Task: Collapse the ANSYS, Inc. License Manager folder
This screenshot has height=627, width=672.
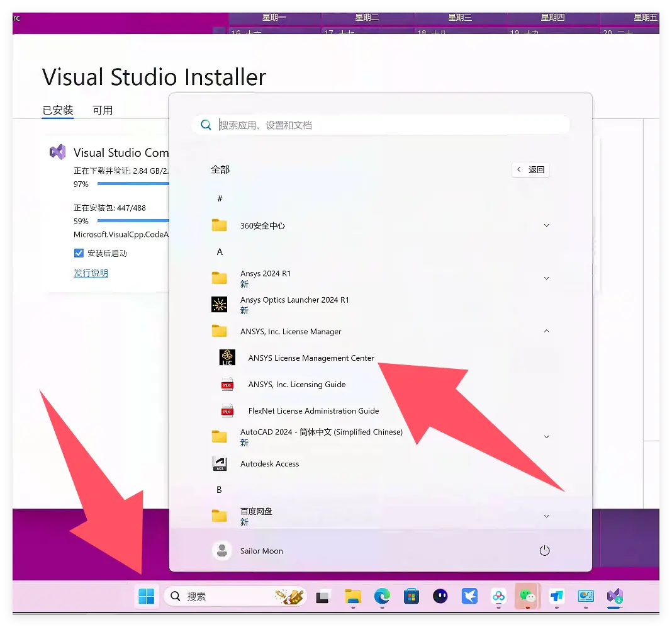Action: tap(546, 331)
